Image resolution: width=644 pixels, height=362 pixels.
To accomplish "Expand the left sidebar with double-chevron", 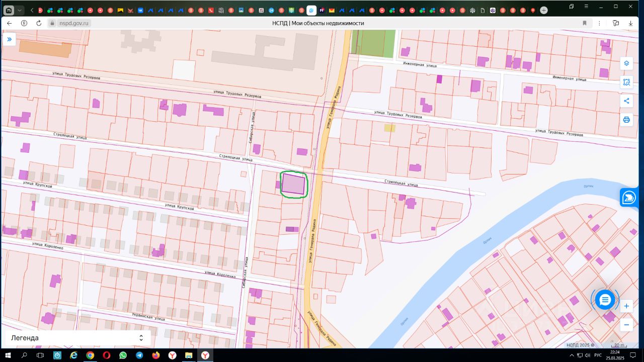I will (x=9, y=39).
